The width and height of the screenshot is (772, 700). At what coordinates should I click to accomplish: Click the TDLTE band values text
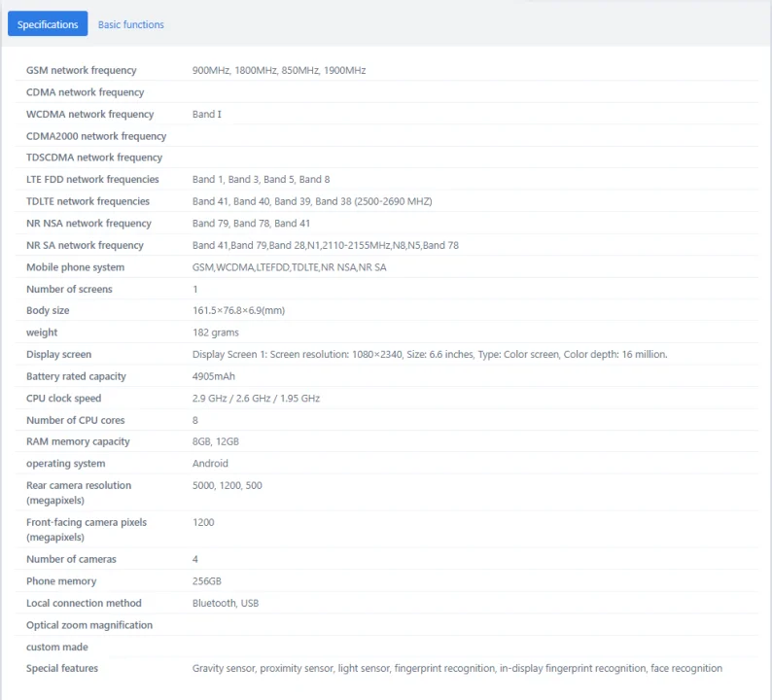click(311, 201)
